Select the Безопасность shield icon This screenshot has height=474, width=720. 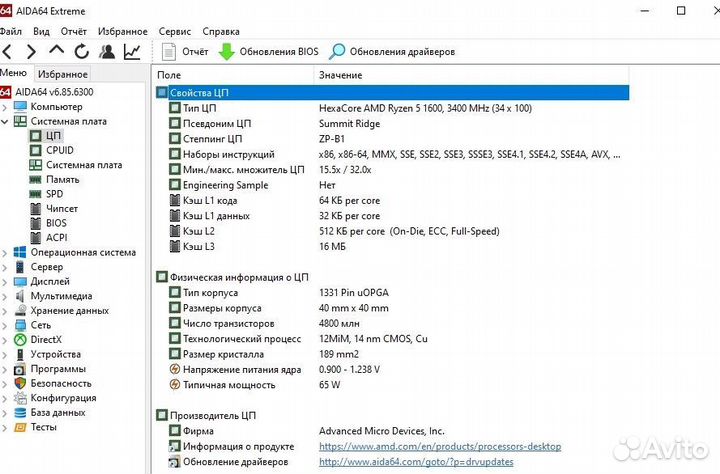[x=20, y=383]
